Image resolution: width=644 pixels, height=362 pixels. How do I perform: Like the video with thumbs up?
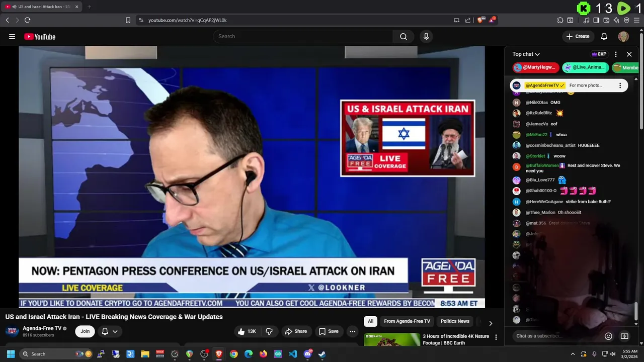coord(247,331)
